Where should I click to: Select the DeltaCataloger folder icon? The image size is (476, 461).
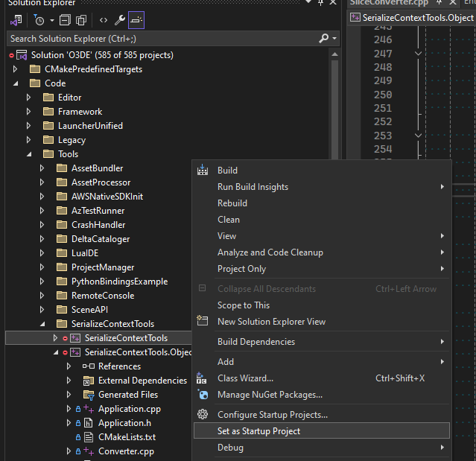62,239
